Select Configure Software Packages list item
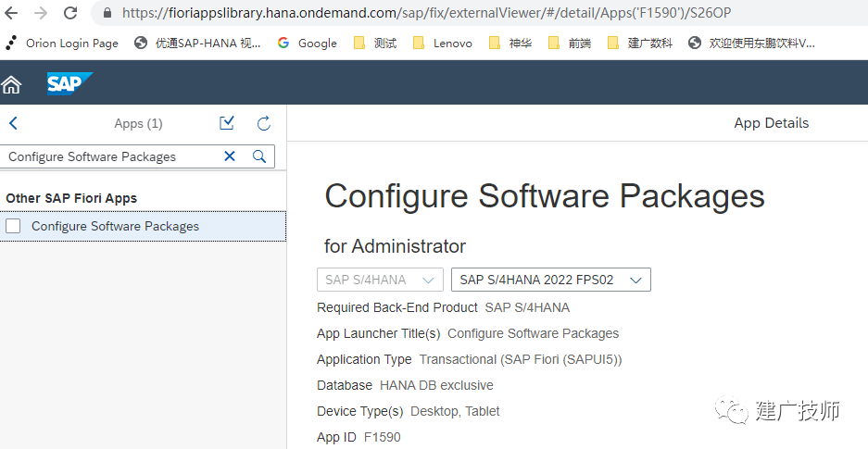The height and width of the screenshot is (449, 868). click(x=143, y=226)
